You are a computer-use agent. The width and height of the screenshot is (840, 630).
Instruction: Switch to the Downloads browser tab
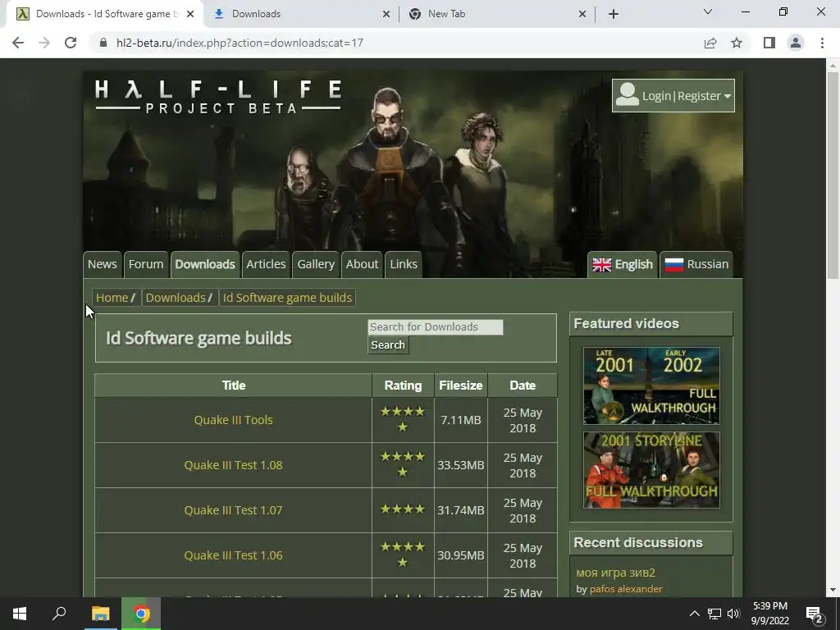[301, 14]
